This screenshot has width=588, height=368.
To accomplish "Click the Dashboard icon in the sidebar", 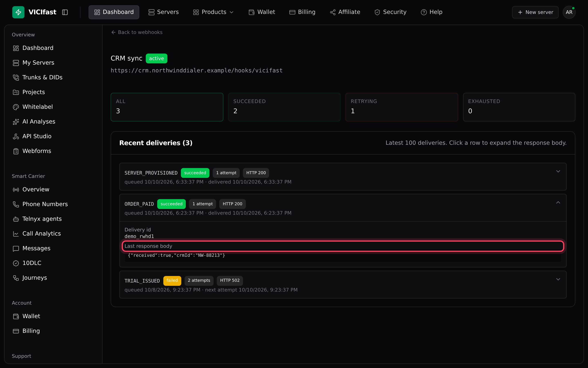I will coord(16,48).
